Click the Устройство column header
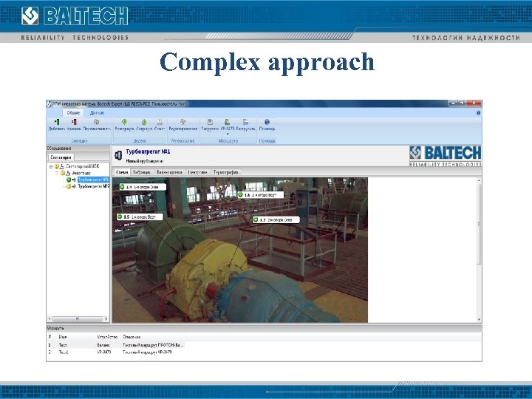The height and width of the screenshot is (399, 532). 107,337
